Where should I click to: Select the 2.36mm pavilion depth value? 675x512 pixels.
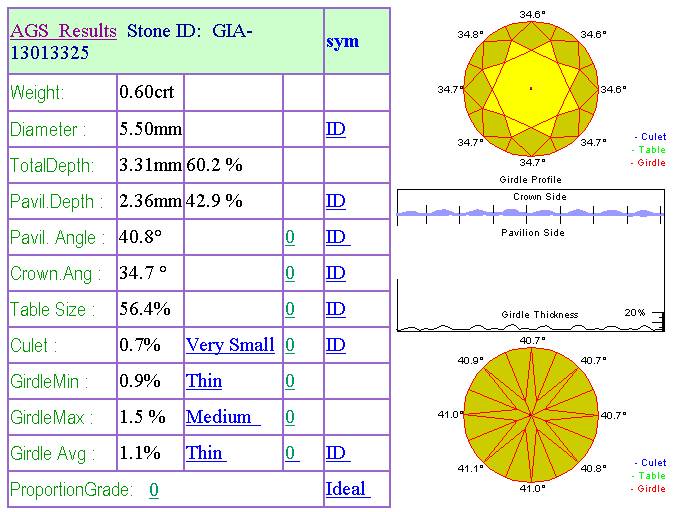(151, 201)
